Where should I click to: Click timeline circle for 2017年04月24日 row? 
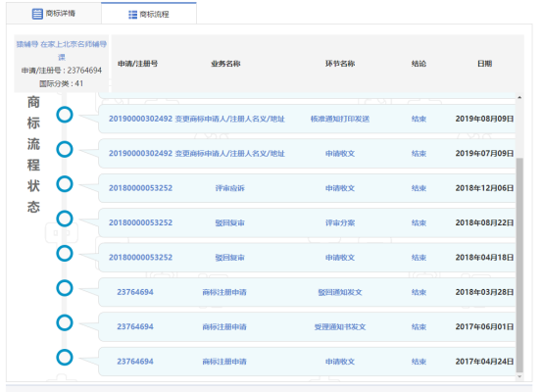point(65,358)
